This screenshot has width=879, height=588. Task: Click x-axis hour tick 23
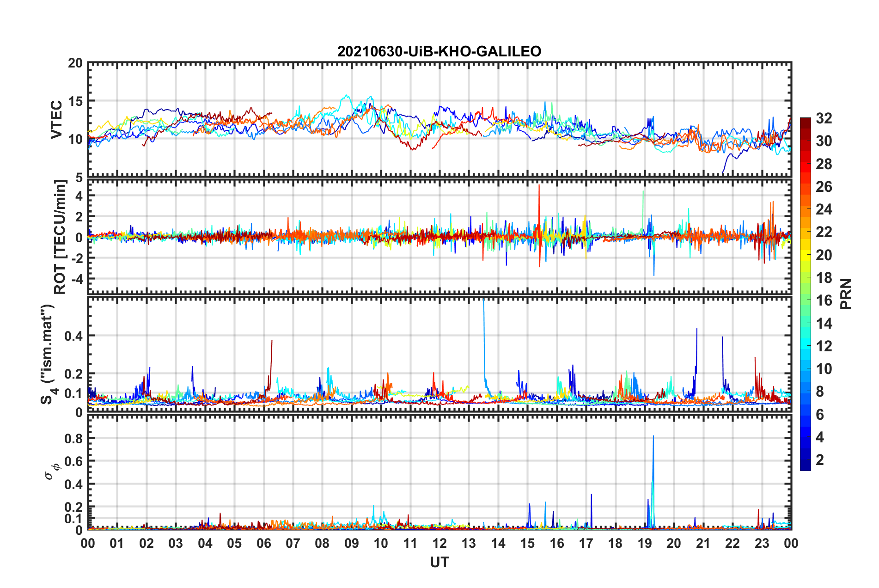point(762,543)
